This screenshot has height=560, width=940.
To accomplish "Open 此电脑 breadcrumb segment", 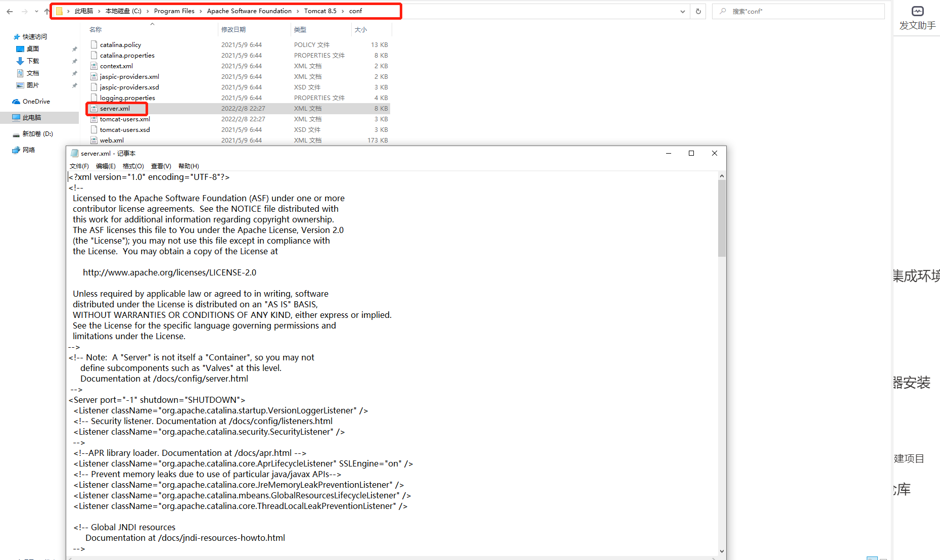I will tap(84, 11).
